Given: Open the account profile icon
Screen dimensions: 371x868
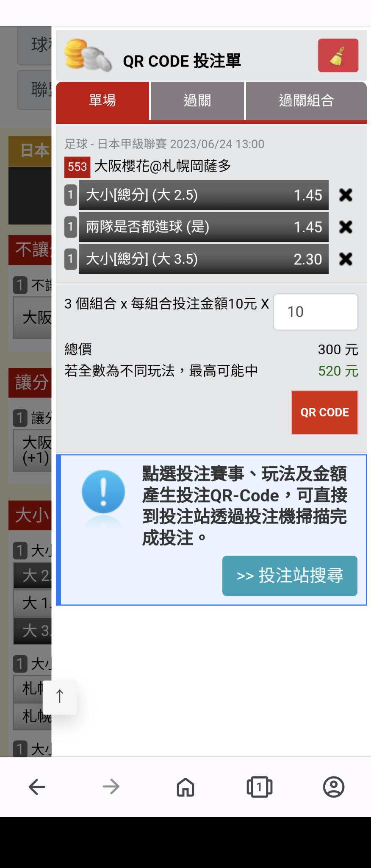Looking at the screenshot, I should click(334, 787).
